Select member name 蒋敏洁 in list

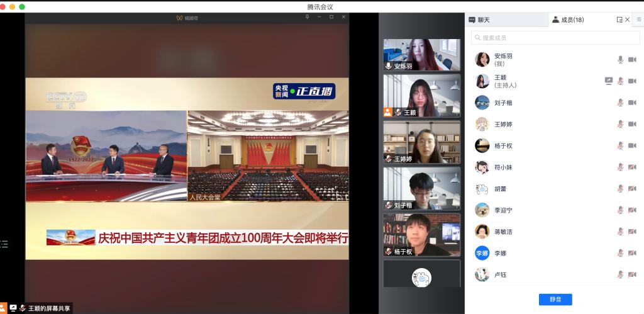pyautogui.click(x=503, y=232)
